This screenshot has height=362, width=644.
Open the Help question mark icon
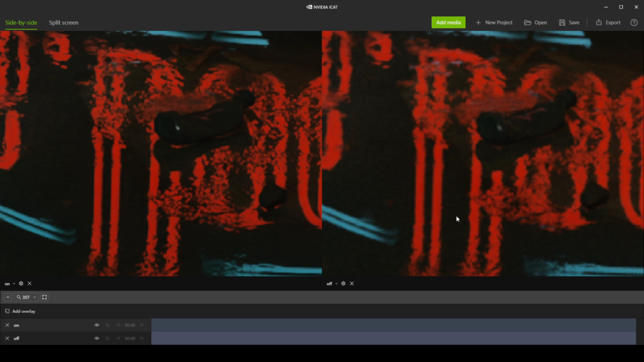coord(634,22)
